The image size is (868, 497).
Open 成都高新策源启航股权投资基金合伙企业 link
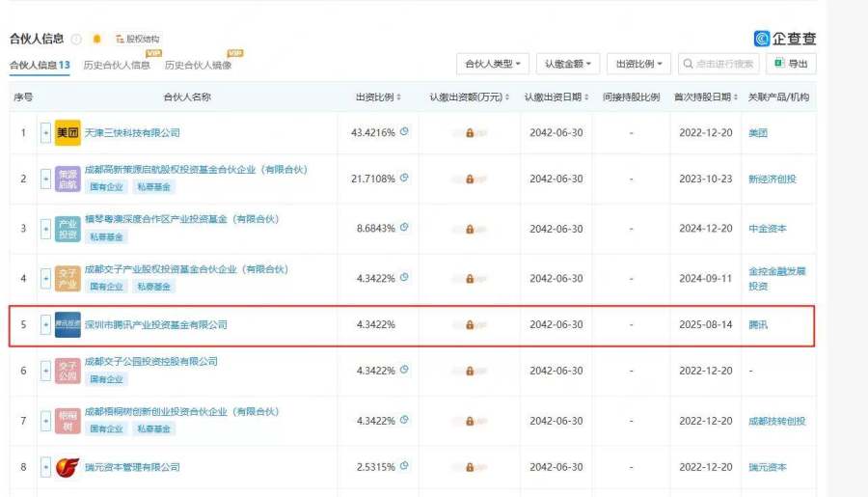point(196,170)
